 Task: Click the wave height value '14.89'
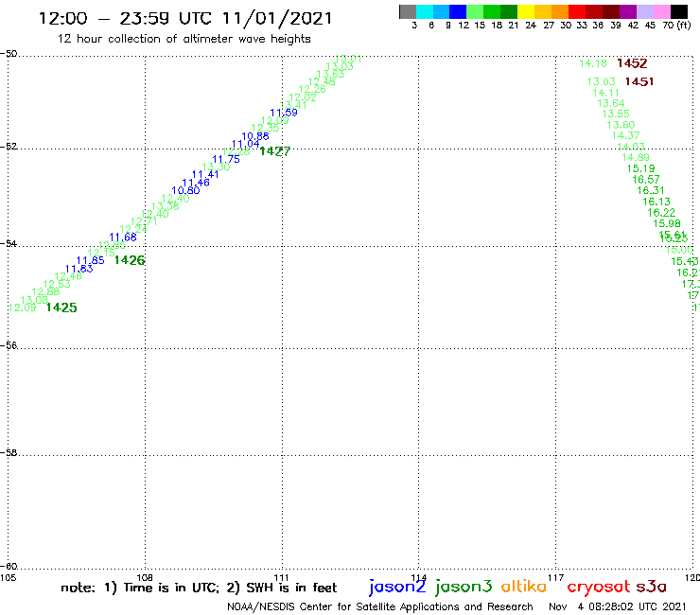[636, 158]
